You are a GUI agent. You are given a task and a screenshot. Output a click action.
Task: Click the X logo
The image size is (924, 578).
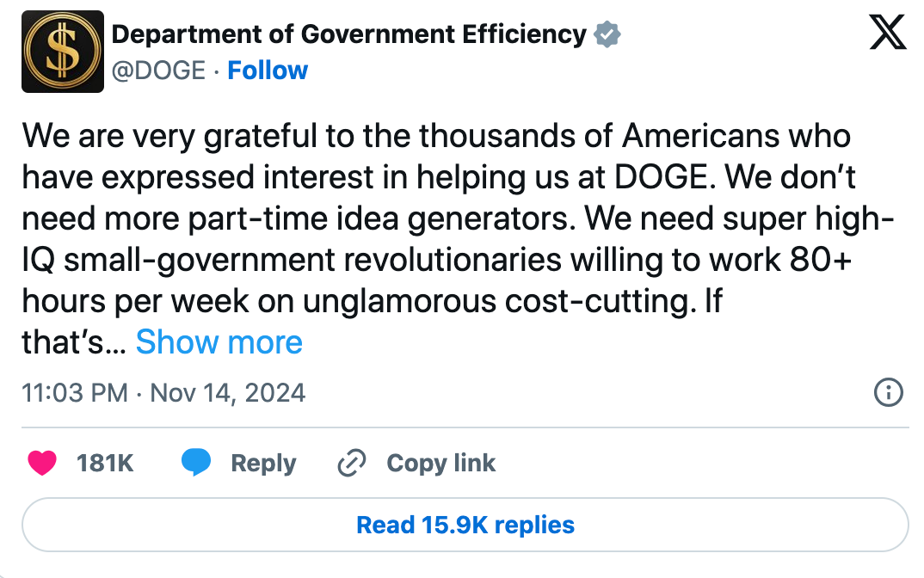point(888,34)
